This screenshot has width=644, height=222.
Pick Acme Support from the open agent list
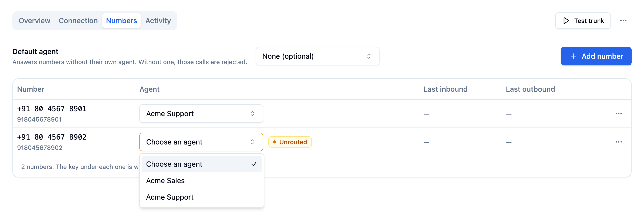pos(202,197)
